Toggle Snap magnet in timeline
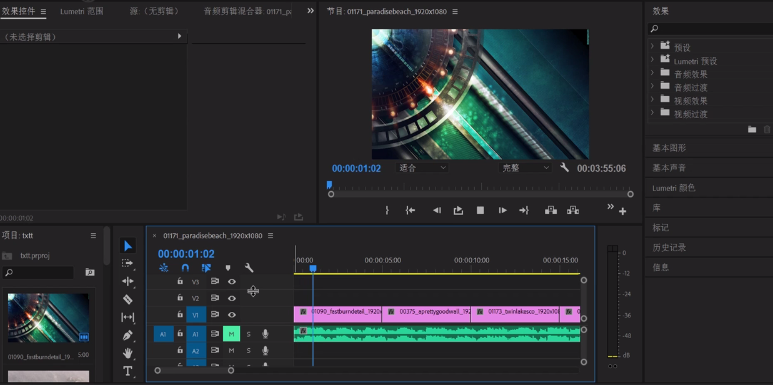773x385 pixels. click(185, 268)
